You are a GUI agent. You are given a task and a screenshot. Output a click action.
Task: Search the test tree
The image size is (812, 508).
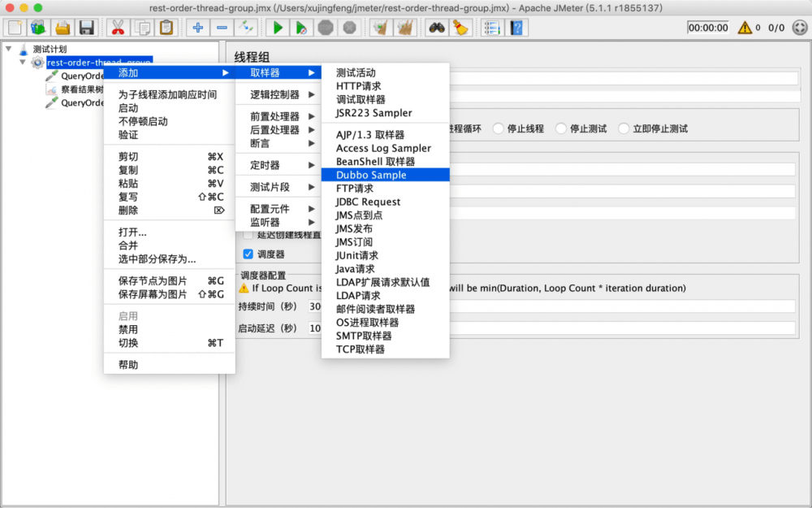(x=436, y=27)
